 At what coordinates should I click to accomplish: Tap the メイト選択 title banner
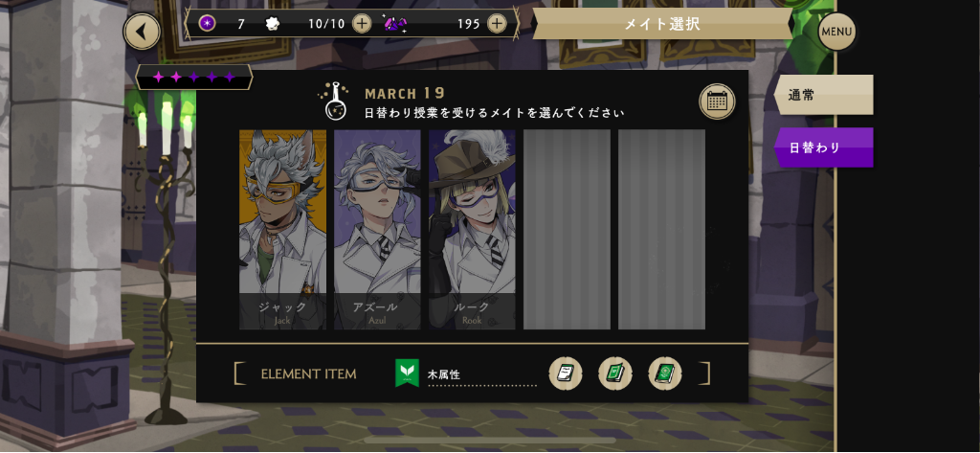[x=662, y=24]
